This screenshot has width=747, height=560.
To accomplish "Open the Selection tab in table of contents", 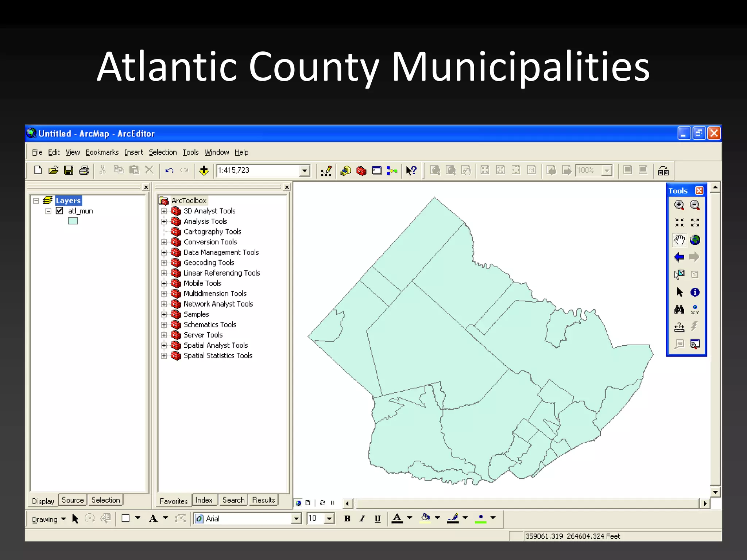I will 105,500.
